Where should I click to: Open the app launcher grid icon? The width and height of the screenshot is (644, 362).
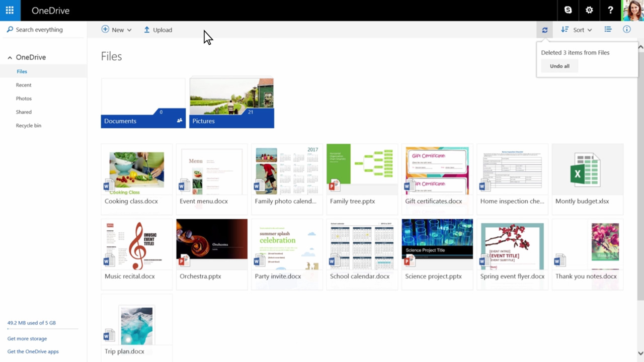(x=9, y=10)
